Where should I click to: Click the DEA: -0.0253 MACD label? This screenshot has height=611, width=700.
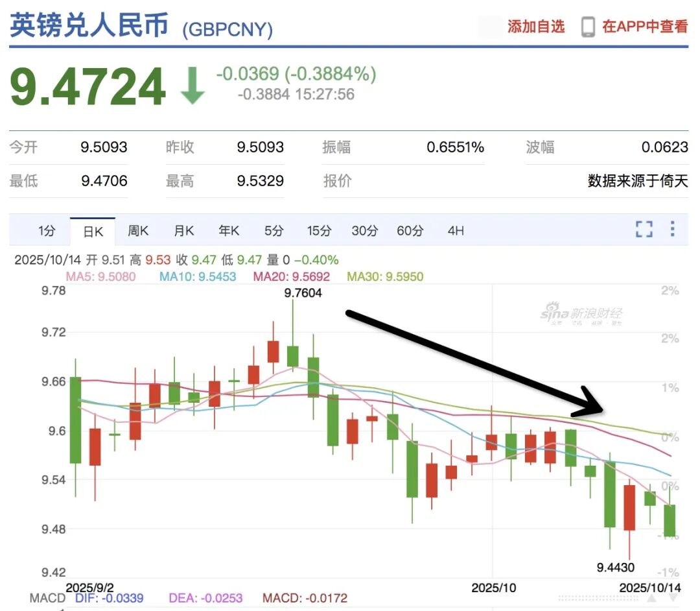pyautogui.click(x=205, y=598)
